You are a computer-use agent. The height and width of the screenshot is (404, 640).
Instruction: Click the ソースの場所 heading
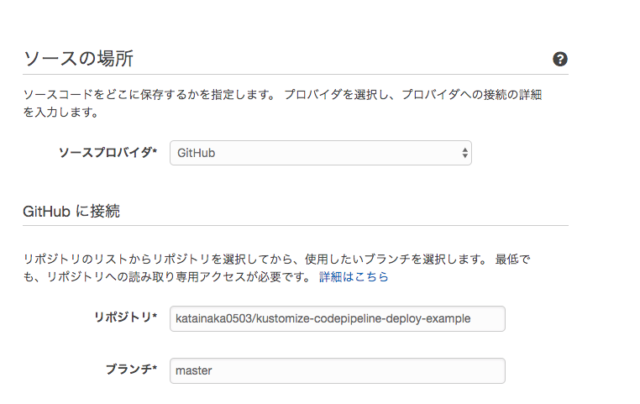point(78,59)
